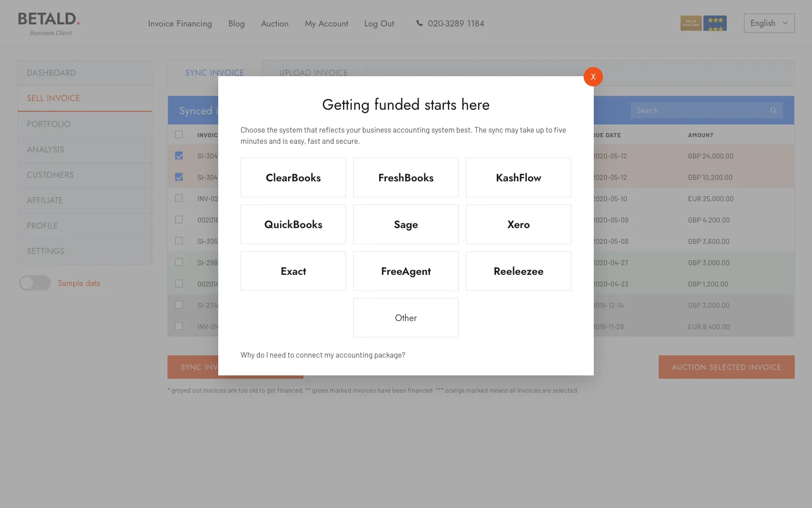Click the amount GBP 3,600.00
This screenshot has width=812, height=508.
(x=708, y=241)
